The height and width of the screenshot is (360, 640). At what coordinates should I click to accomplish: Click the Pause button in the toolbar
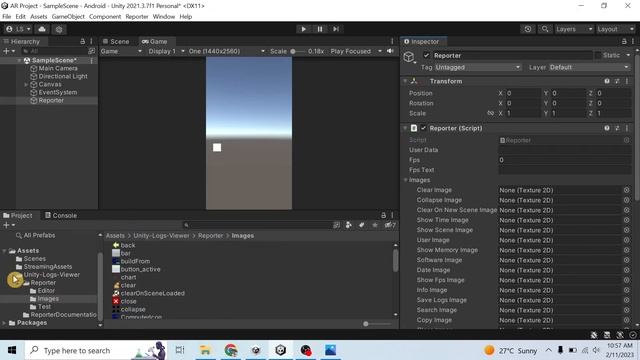coord(320,29)
